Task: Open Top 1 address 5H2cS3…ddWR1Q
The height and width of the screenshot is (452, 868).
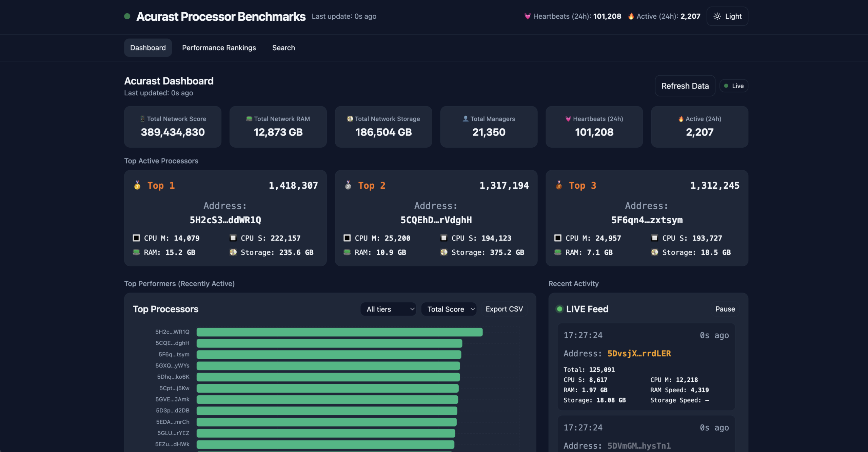Action: (225, 220)
